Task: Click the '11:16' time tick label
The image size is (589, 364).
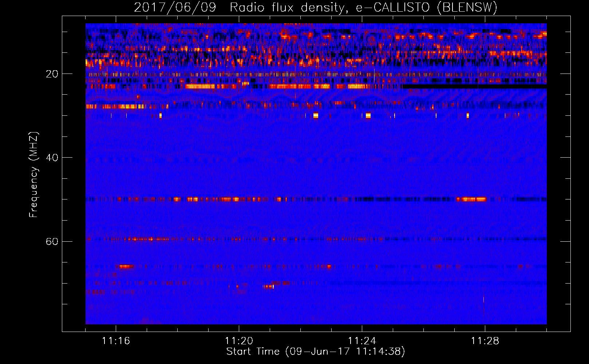Action: click(116, 341)
